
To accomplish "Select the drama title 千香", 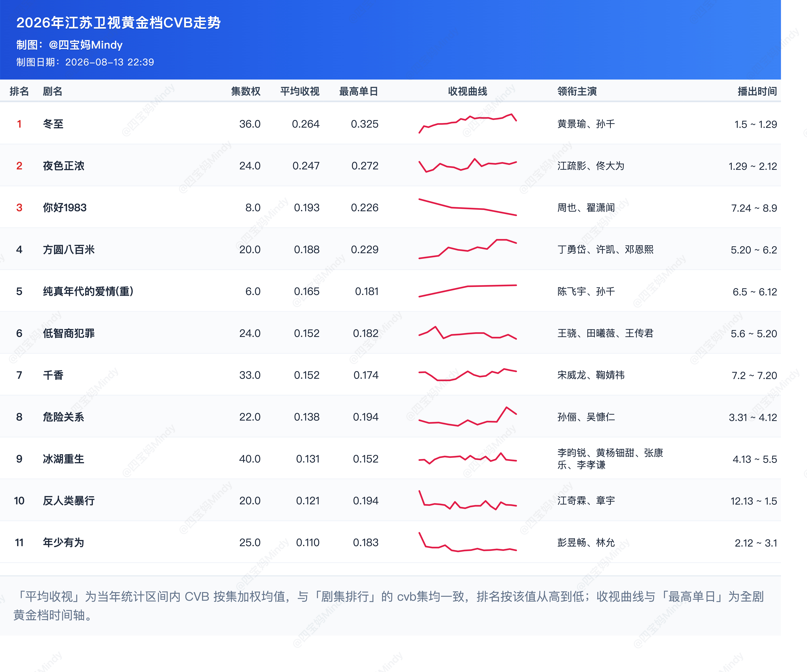I will 53,375.
